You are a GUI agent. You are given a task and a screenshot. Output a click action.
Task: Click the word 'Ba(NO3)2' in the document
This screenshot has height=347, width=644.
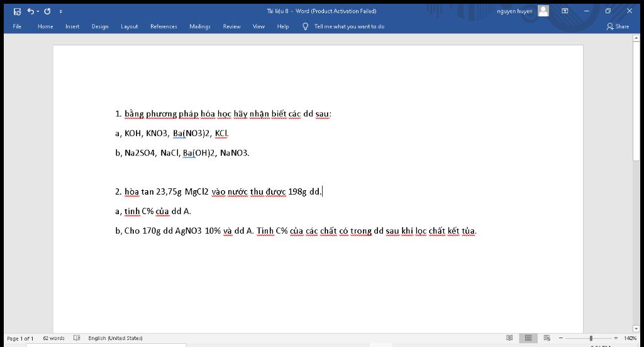[x=191, y=134]
